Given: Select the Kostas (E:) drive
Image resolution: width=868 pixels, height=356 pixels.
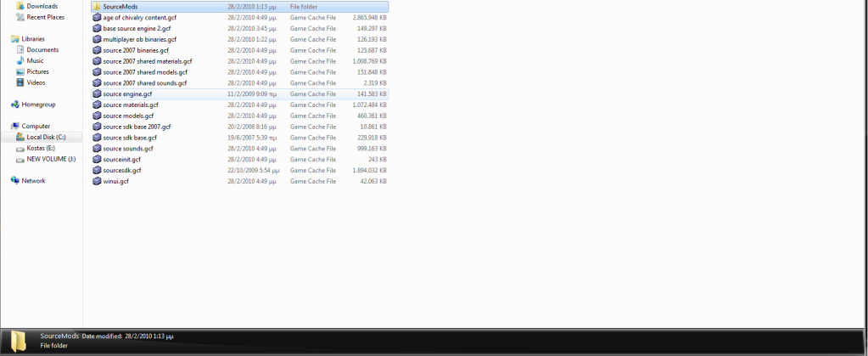Looking at the screenshot, I should [40, 148].
